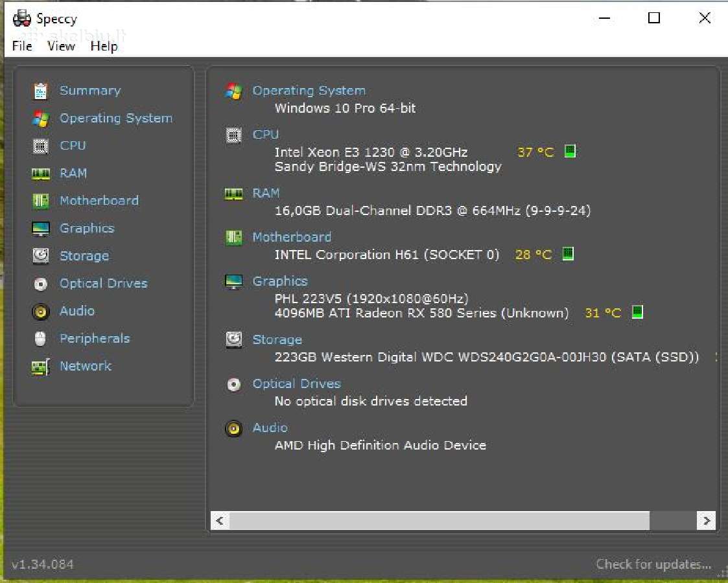
Task: Click the Windows flag icon beside Operating System in sidebar
Action: (x=40, y=119)
